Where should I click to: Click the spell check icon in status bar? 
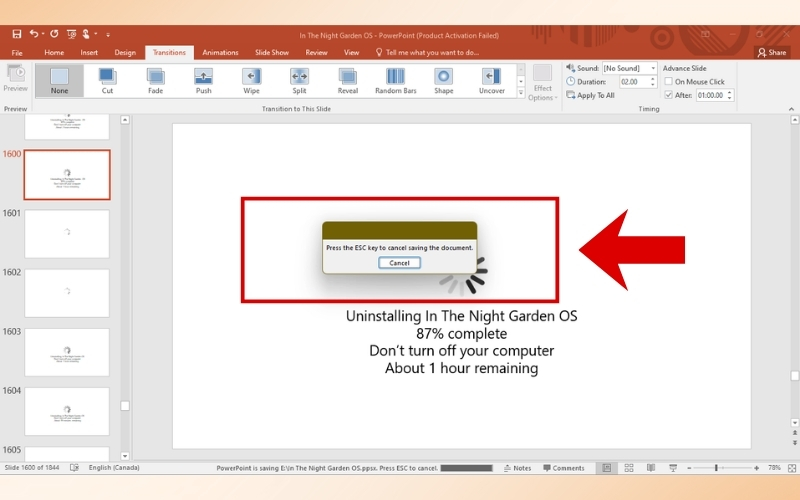tap(74, 467)
